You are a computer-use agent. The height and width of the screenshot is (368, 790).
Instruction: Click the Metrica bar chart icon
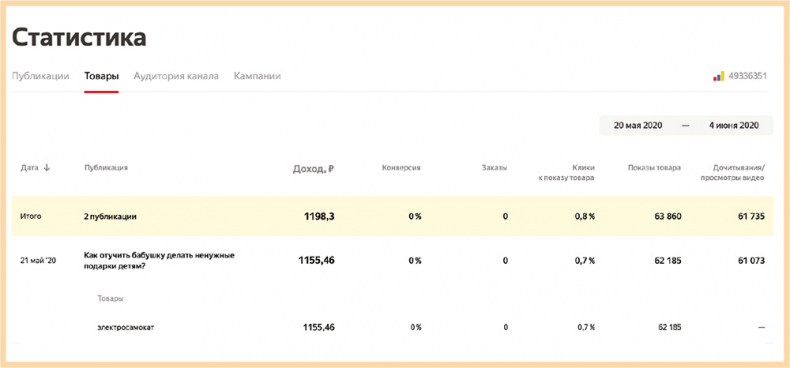[718, 76]
